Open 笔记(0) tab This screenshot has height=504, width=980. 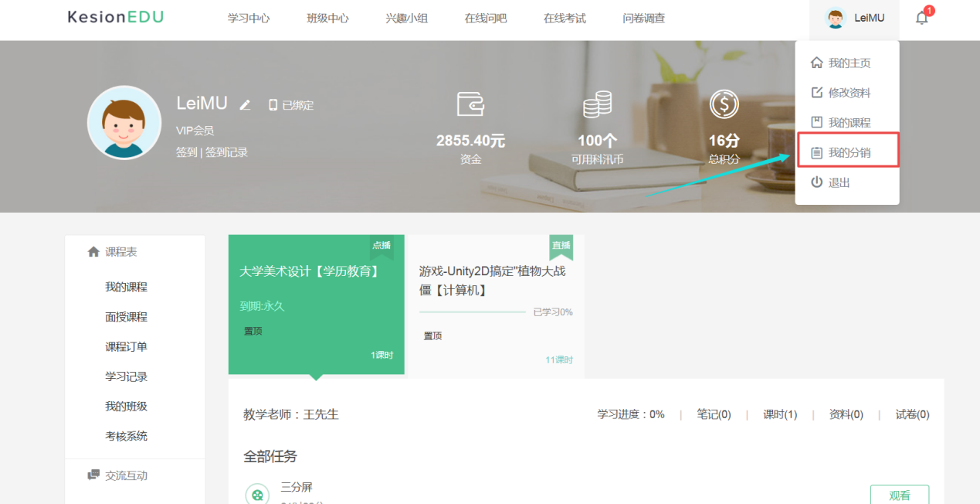pyautogui.click(x=714, y=414)
